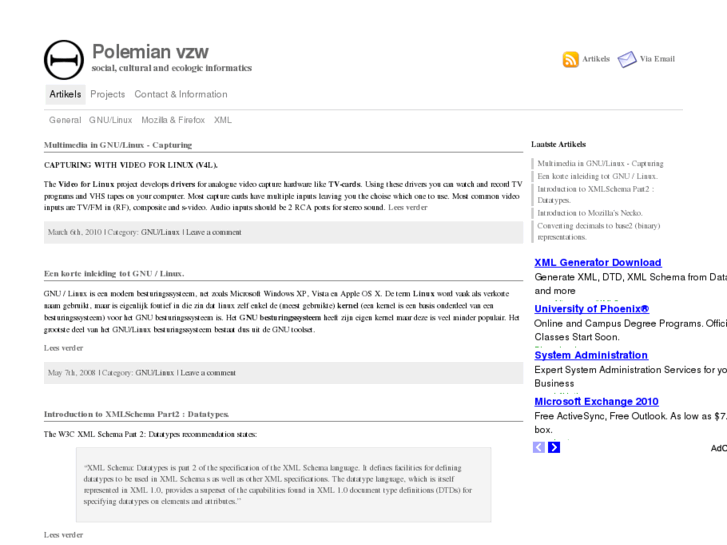This screenshot has width=727, height=545.
Task: Click Leave a comment under March 6th post
Action: pos(214,232)
